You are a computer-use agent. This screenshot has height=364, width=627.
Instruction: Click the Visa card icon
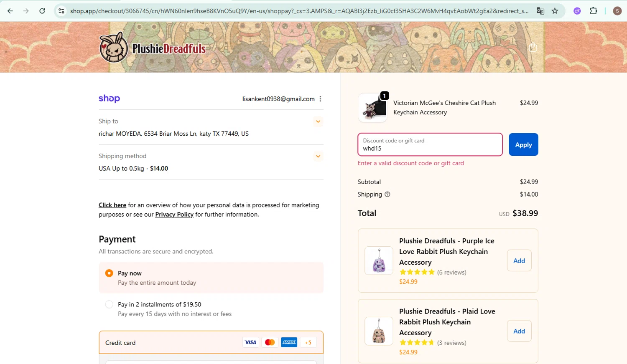[x=251, y=342]
